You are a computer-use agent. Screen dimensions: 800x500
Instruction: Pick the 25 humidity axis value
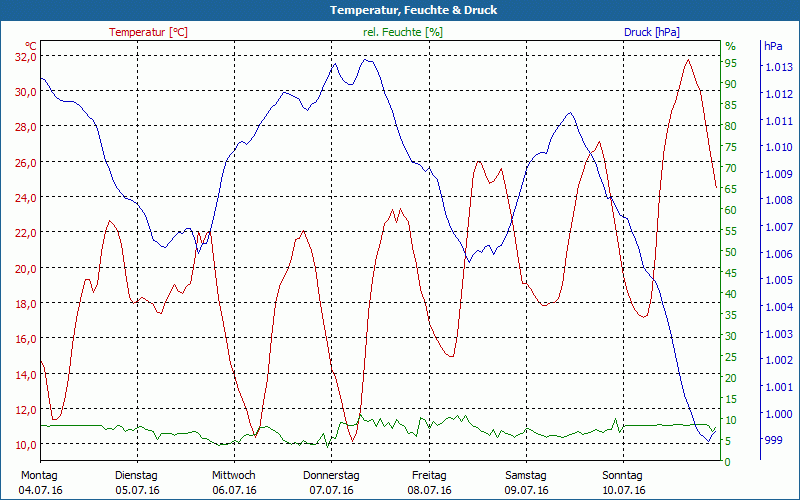coord(731,357)
